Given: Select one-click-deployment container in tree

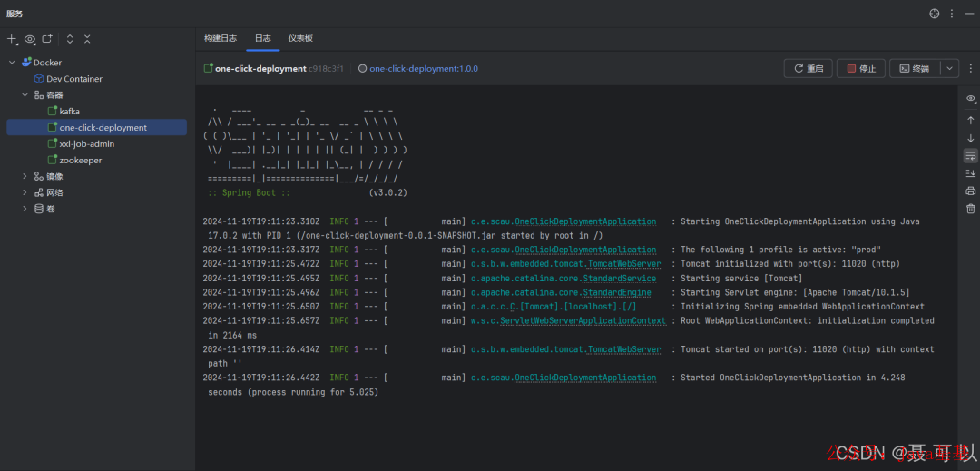Looking at the screenshot, I should click(96, 127).
